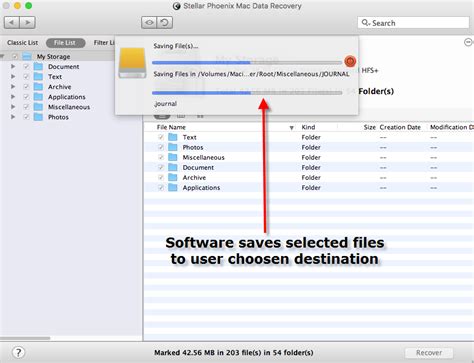Click the 'Saving File(s)...' label
This screenshot has height=363, width=474.
pyautogui.click(x=176, y=46)
